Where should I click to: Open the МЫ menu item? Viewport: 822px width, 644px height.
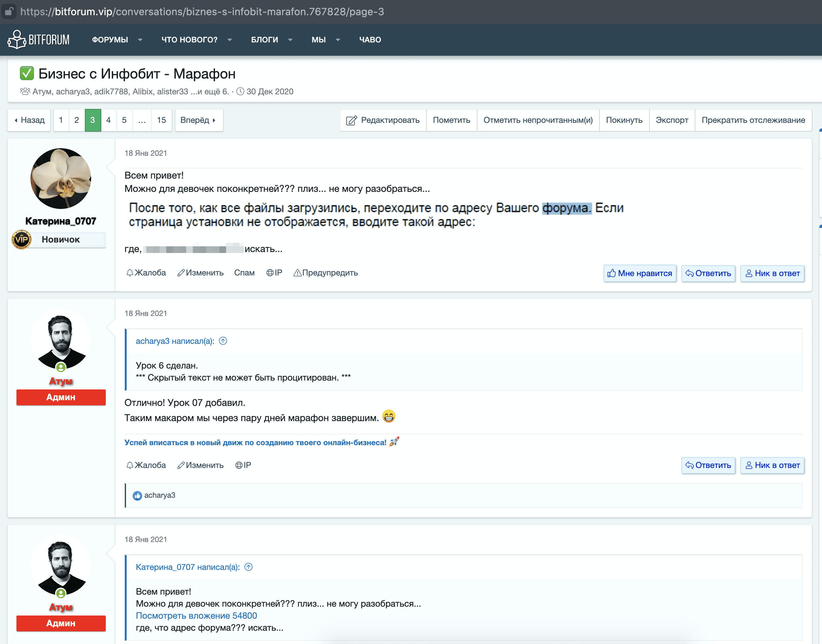click(319, 40)
